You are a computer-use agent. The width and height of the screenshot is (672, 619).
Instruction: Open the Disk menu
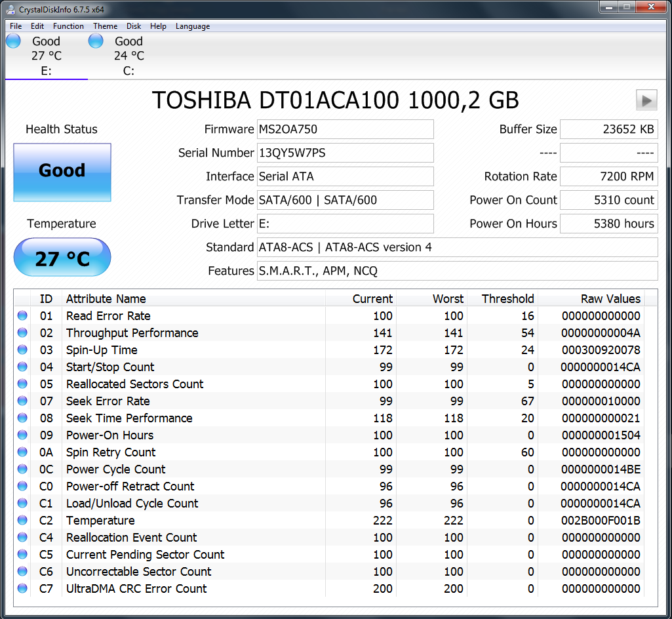(x=133, y=26)
